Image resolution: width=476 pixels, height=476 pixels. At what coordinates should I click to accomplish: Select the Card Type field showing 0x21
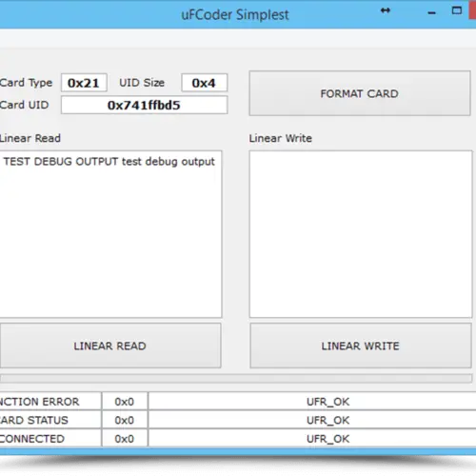[x=84, y=83]
